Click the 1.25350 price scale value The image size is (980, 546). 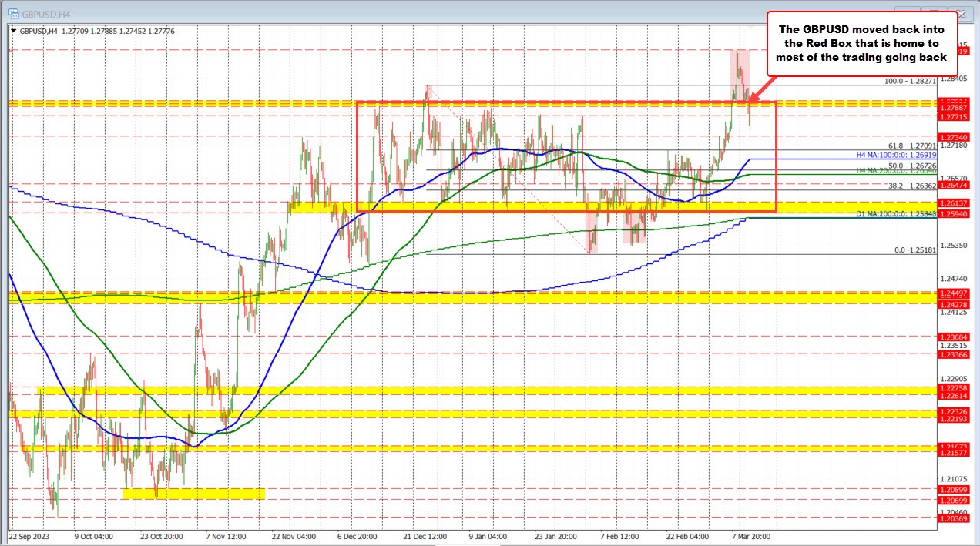click(x=953, y=245)
